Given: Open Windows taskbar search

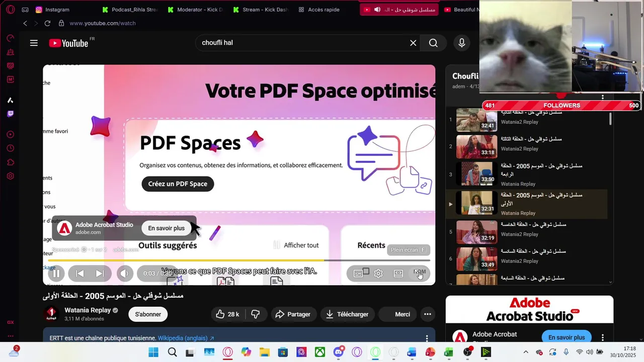Looking at the screenshot, I should click(x=172, y=352).
